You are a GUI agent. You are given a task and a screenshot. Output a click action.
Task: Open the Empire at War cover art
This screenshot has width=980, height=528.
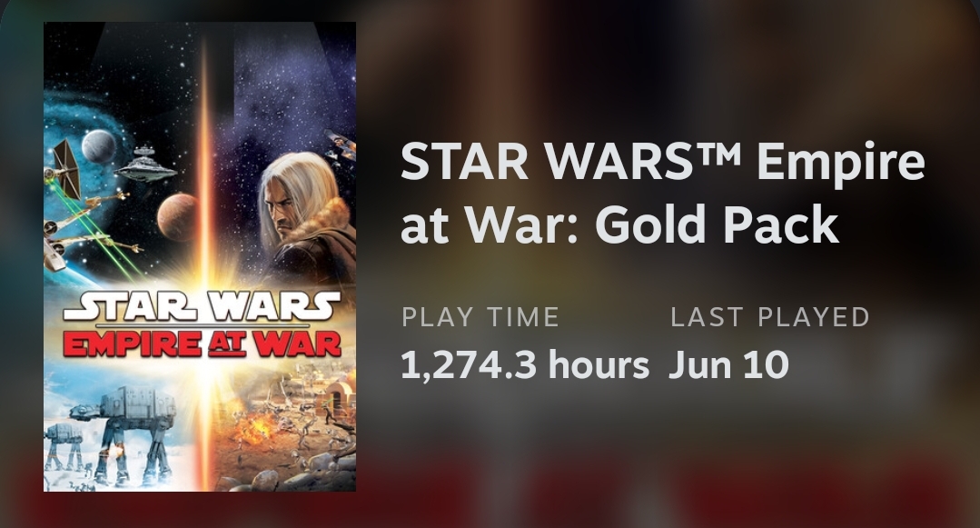pyautogui.click(x=200, y=256)
